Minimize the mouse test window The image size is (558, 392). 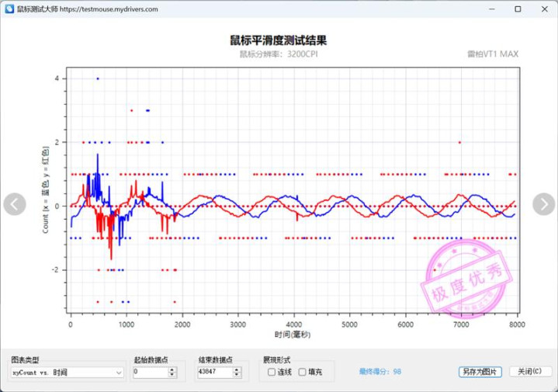[x=491, y=9]
